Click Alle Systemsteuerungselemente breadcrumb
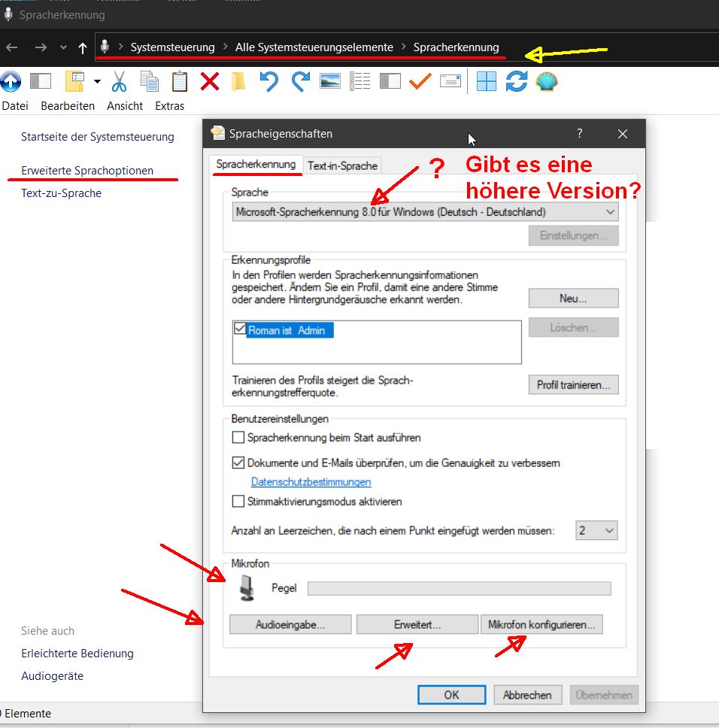 [x=314, y=47]
